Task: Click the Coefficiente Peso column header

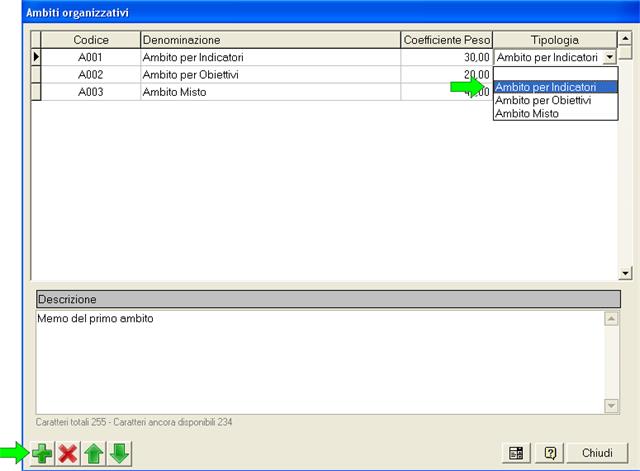Action: [x=446, y=39]
